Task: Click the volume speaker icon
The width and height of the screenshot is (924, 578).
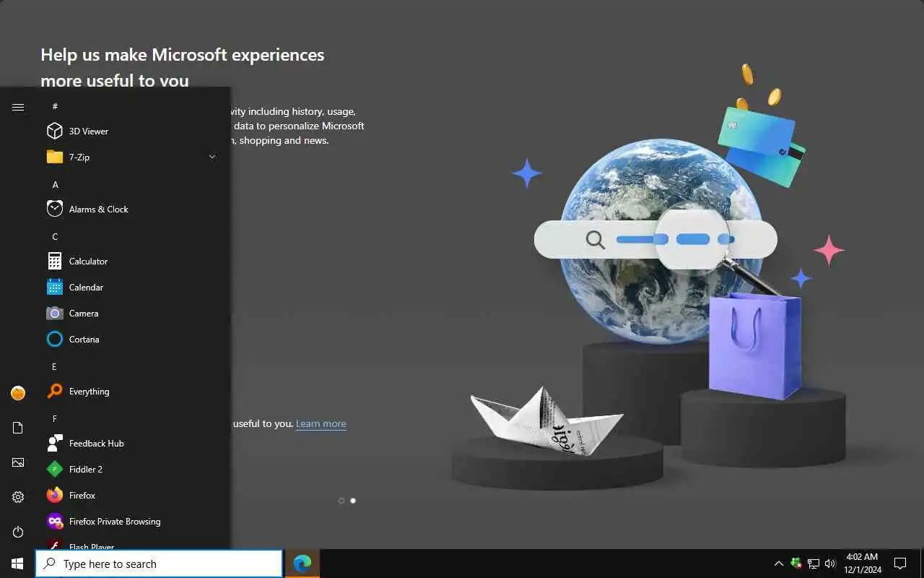Action: point(830,564)
